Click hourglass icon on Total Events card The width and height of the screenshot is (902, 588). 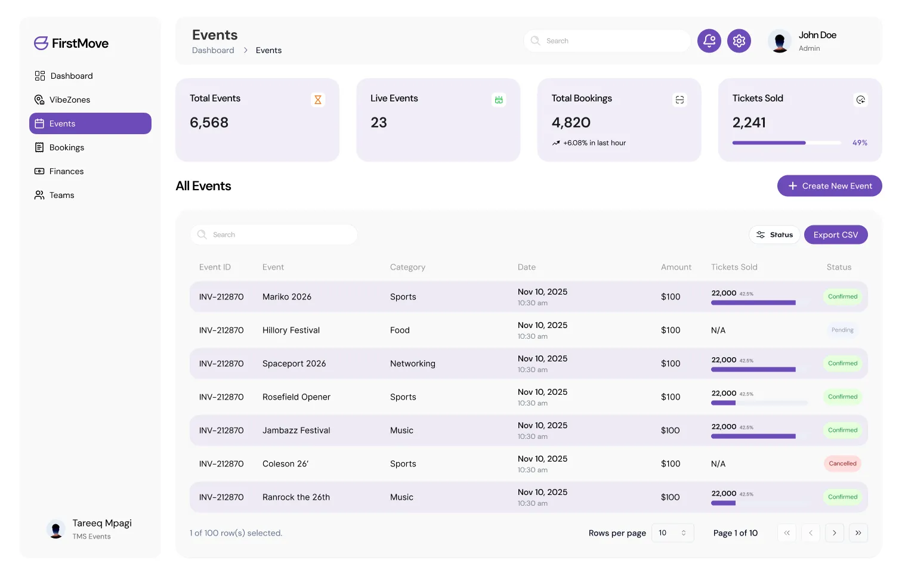[x=318, y=100]
